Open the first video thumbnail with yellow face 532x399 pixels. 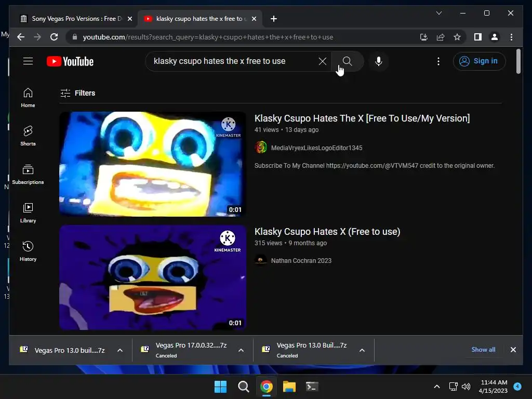pos(153,164)
